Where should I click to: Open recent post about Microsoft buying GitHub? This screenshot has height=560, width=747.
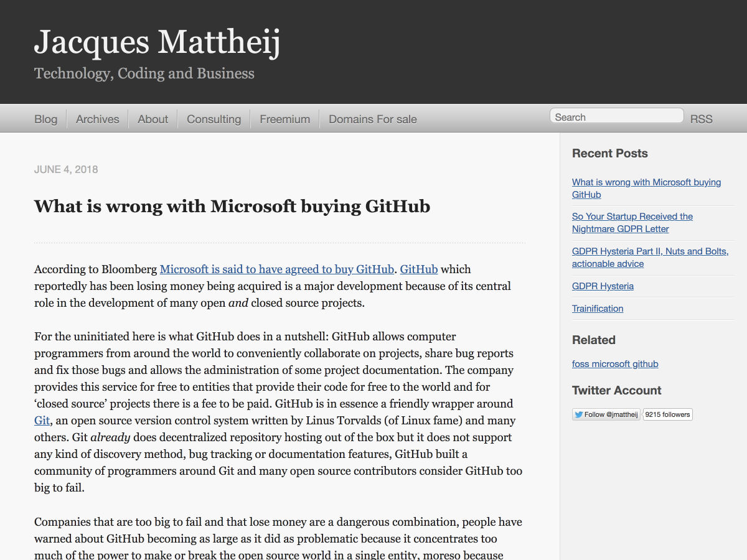tap(646, 188)
